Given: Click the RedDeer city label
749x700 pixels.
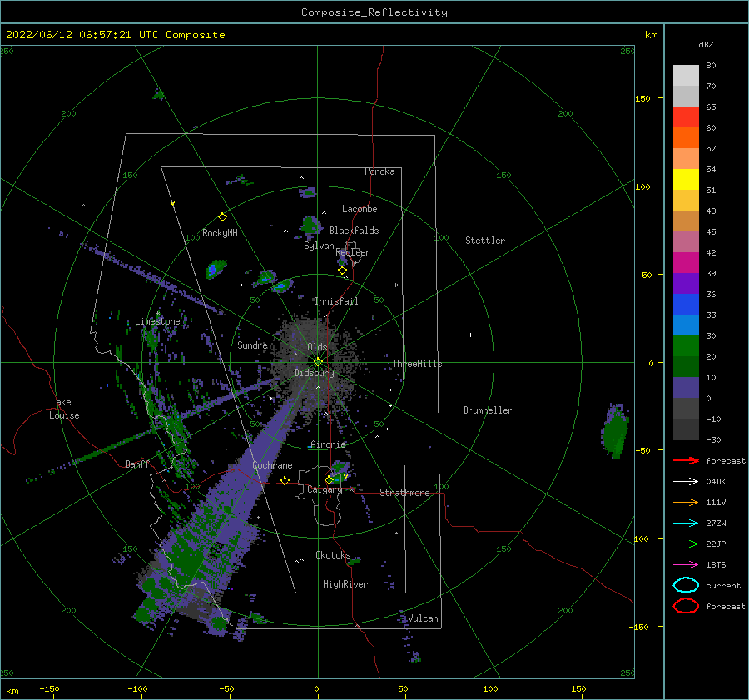Looking at the screenshot, I should [x=353, y=252].
